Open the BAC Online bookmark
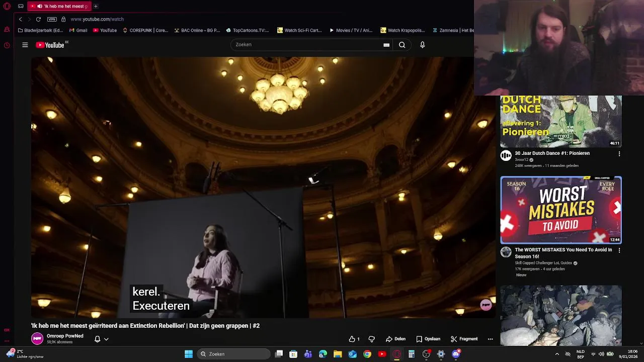 197,30
